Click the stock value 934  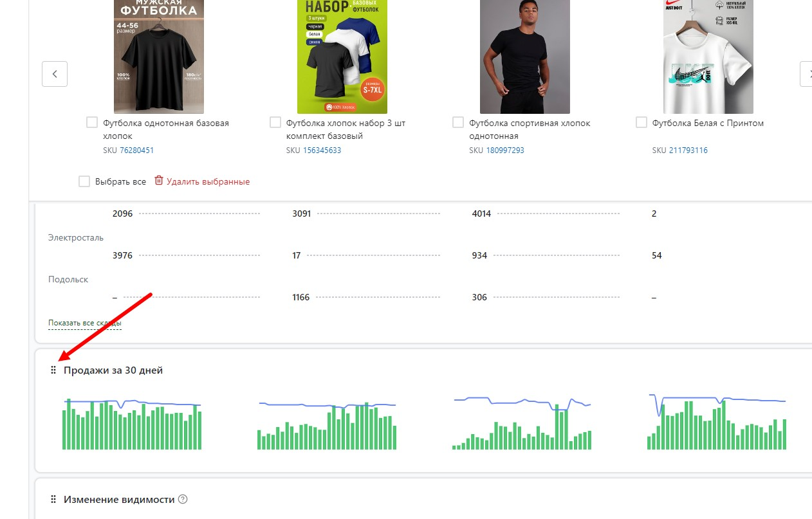tap(479, 255)
